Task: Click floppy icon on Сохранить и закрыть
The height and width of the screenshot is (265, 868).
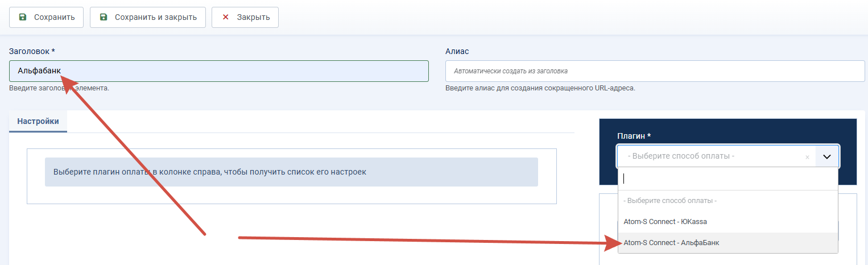Action: [x=104, y=17]
